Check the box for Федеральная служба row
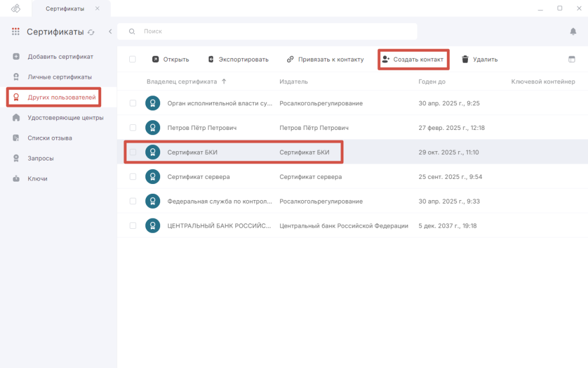Screen dimensions: 588x368 pyautogui.click(x=133, y=201)
